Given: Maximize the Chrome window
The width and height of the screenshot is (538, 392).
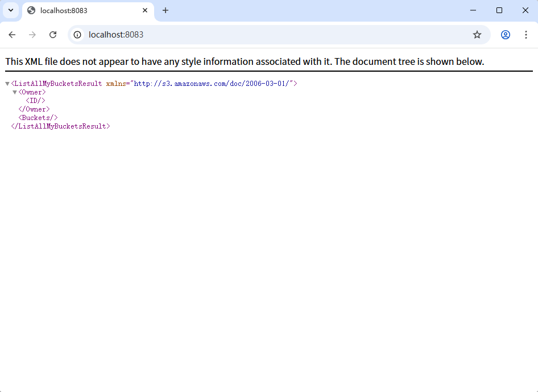Looking at the screenshot, I should (x=499, y=10).
